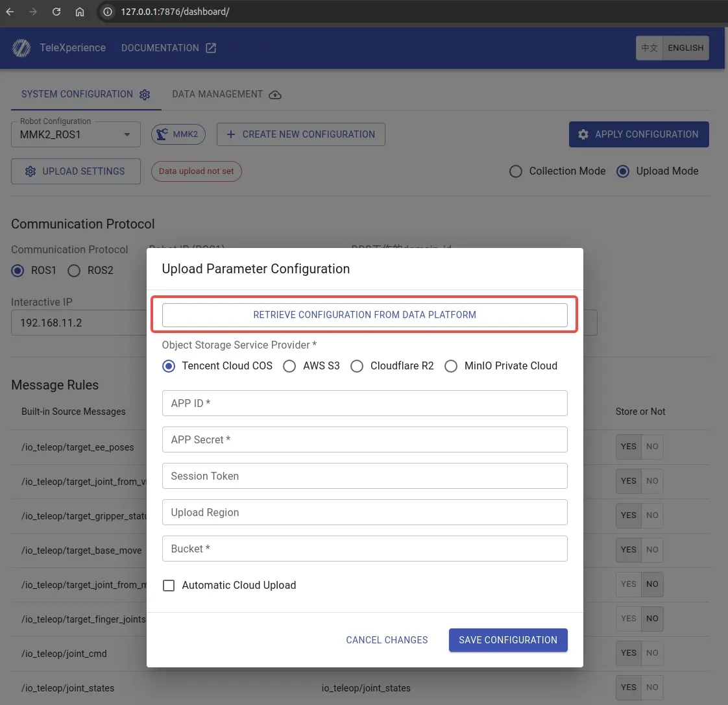This screenshot has height=705, width=728.
Task: Select AWS S3 as storage provider
Action: [x=289, y=366]
